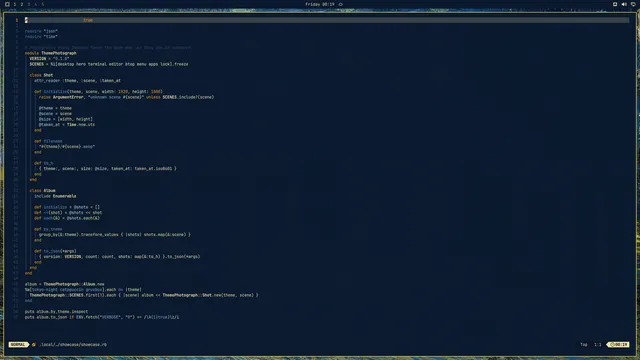
Task: Place cursor on line 1 number gutter
Action: click(16, 20)
